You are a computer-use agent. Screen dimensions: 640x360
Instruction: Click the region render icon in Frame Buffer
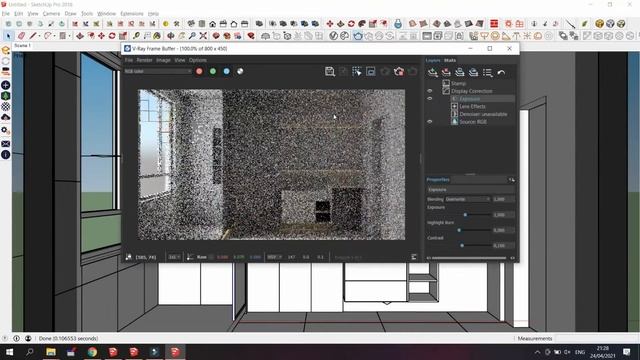click(x=371, y=71)
